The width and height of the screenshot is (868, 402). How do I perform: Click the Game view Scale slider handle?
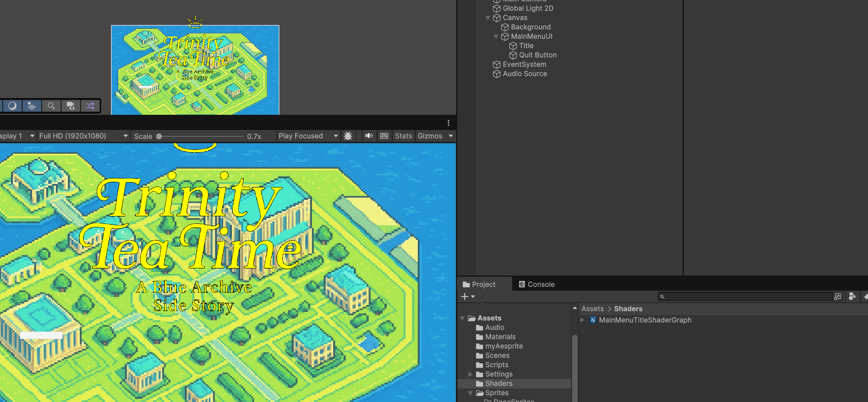(159, 136)
